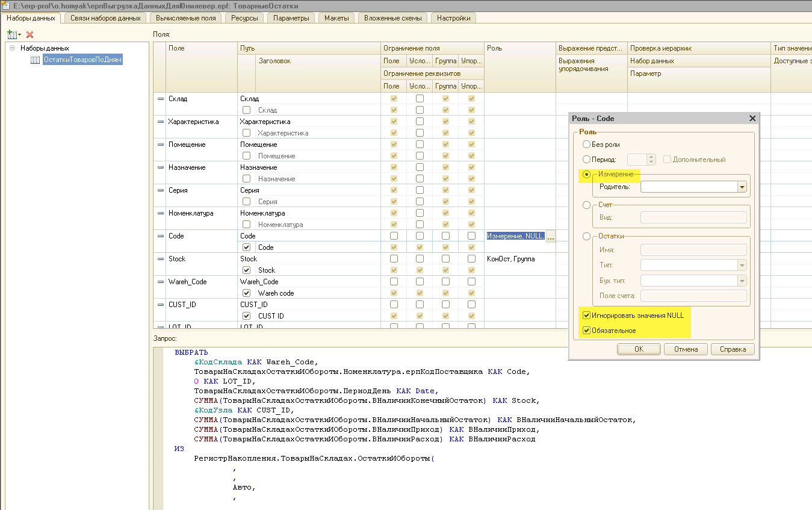Image resolution: width=812 pixels, height=510 pixels.
Task: Click the Выражение представления column header
Action: [592, 48]
